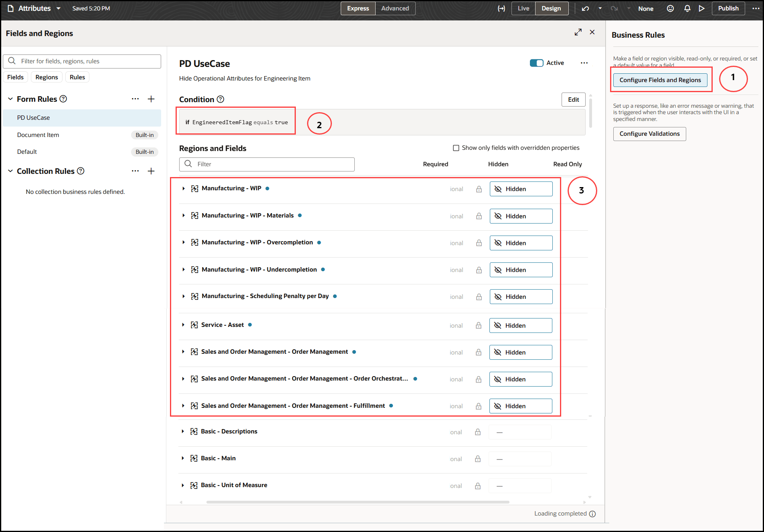Expand Manufacturing - Scheduling Penalty per Day

pos(184,296)
